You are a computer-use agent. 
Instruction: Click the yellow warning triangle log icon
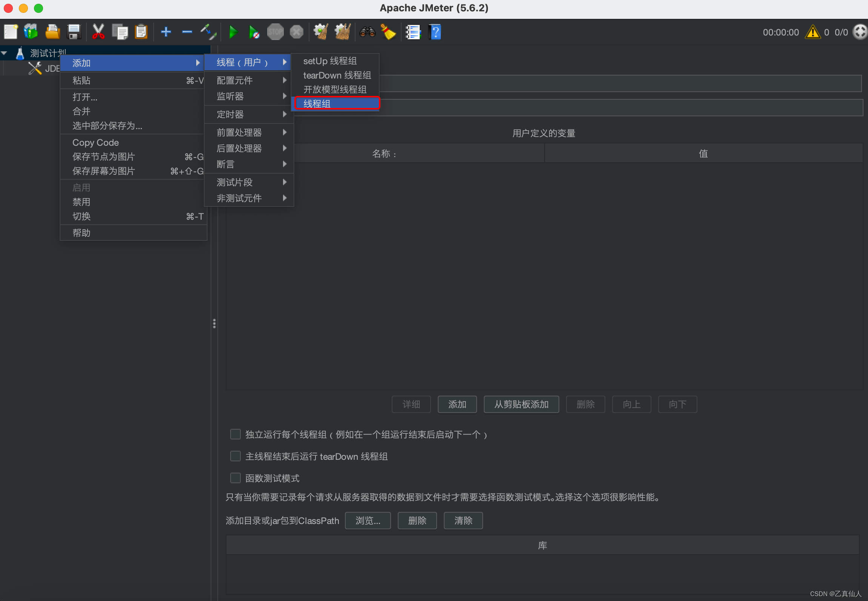813,32
